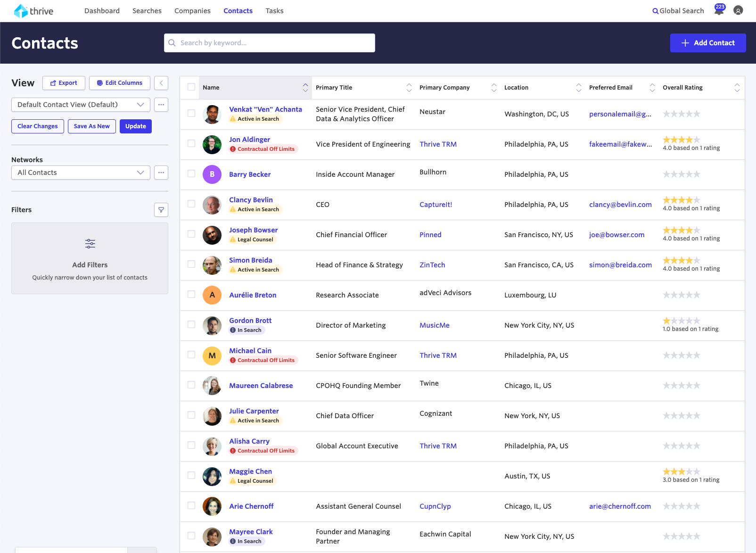Click Clear Changes
This screenshot has height=553, width=756.
tap(38, 126)
